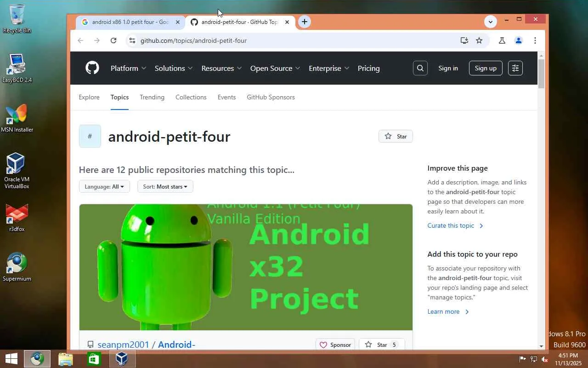Viewport: 588px width, 368px height.
Task: Expand the Platform navigation menu
Action: (x=128, y=68)
